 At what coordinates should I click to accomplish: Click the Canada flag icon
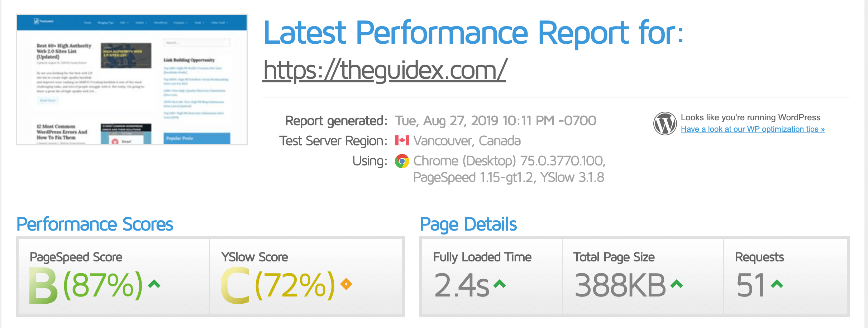(x=402, y=140)
